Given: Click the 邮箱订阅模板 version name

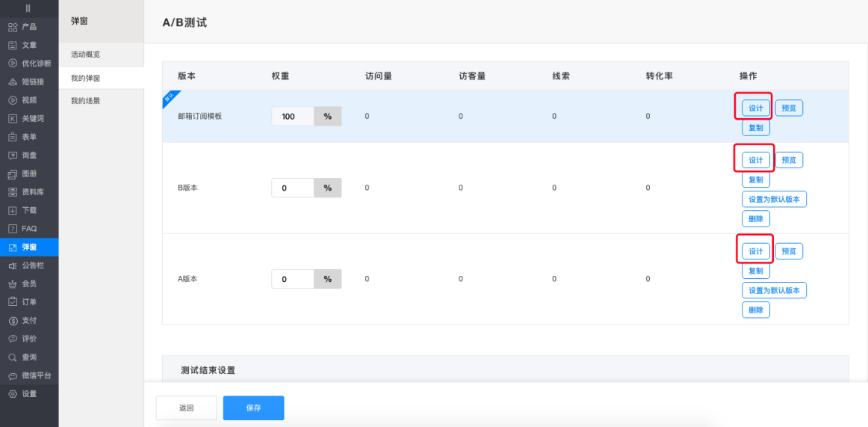Looking at the screenshot, I should tap(200, 117).
